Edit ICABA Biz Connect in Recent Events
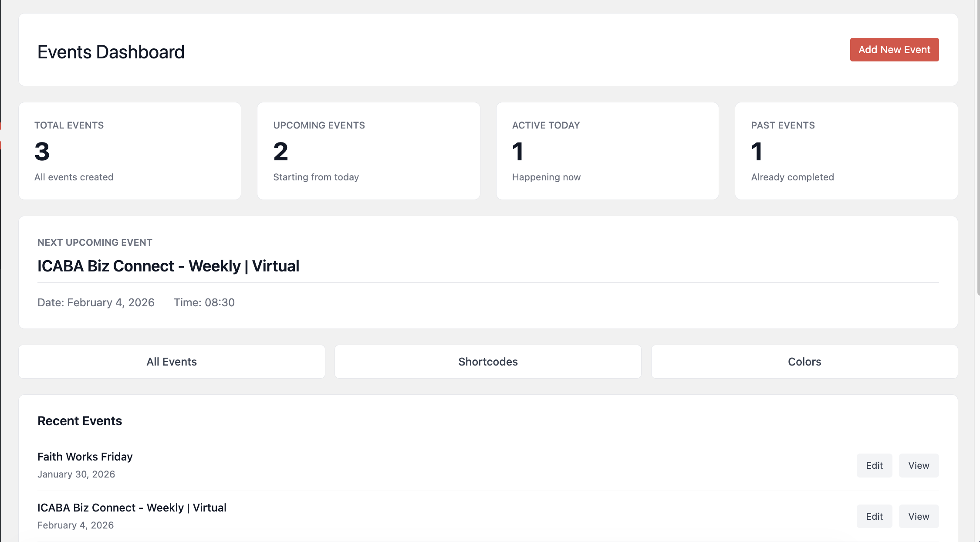Viewport: 980px width, 542px height. [874, 516]
